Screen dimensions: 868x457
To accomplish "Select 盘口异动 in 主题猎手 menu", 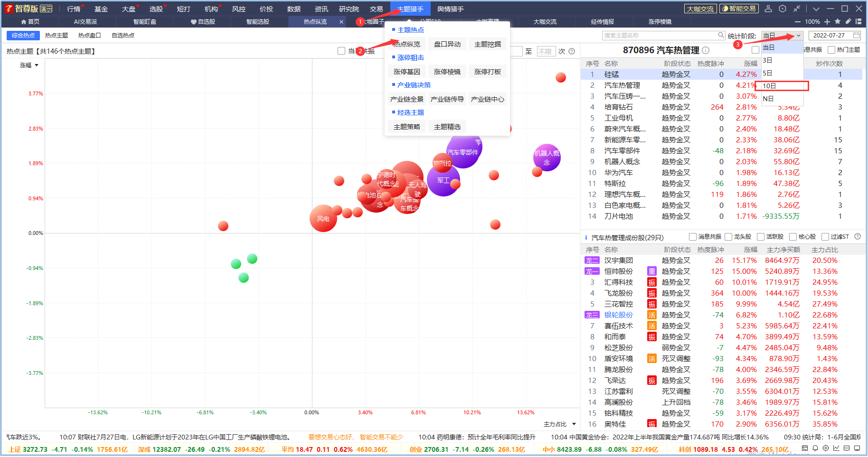I will pyautogui.click(x=447, y=44).
